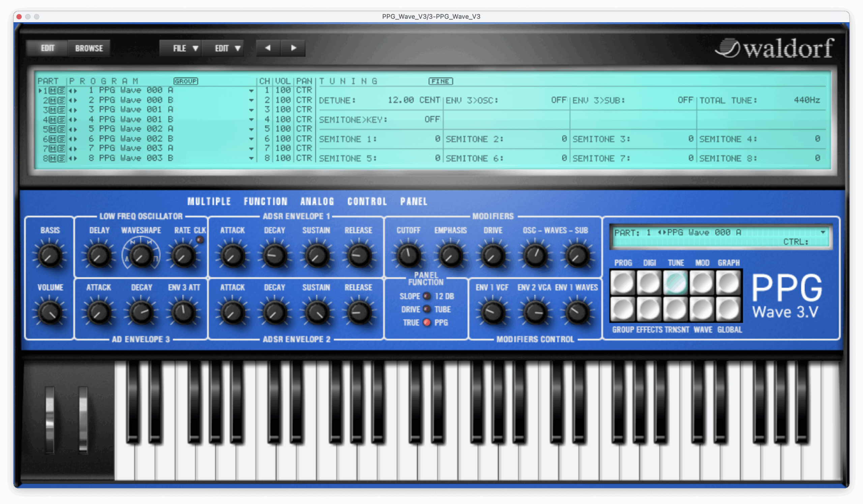Click the TOTAL TUNE 440Hz value
This screenshot has width=863, height=504.
(x=807, y=100)
